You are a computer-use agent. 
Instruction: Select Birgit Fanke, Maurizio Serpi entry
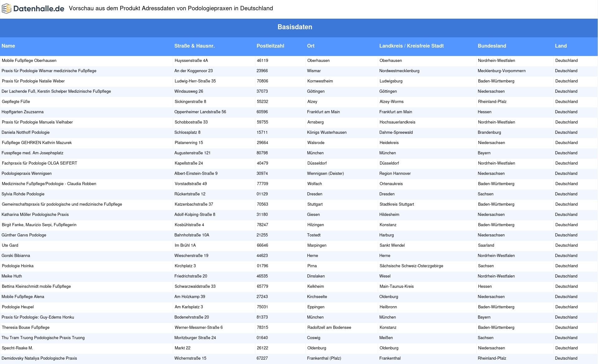(39, 225)
